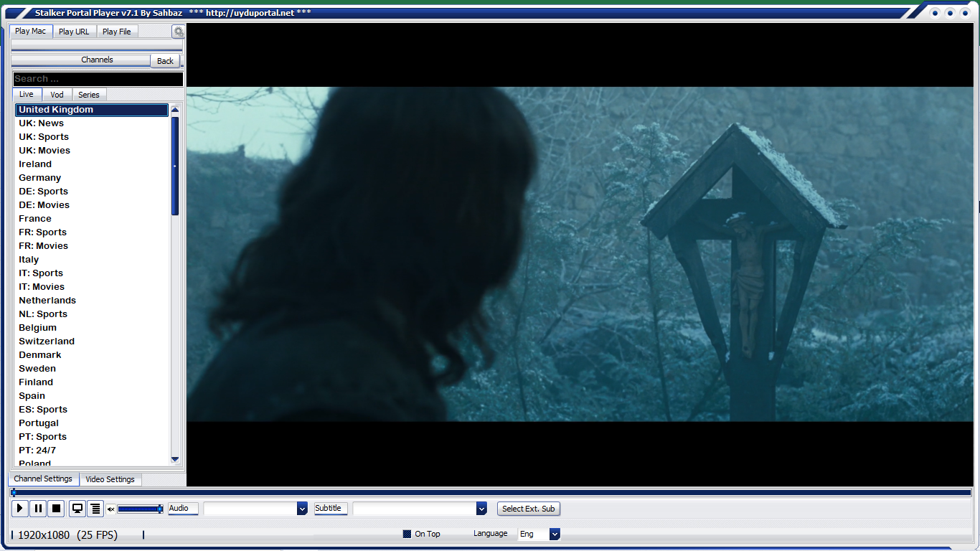Select NL: Sports category
This screenshot has width=980, height=551.
92,314
